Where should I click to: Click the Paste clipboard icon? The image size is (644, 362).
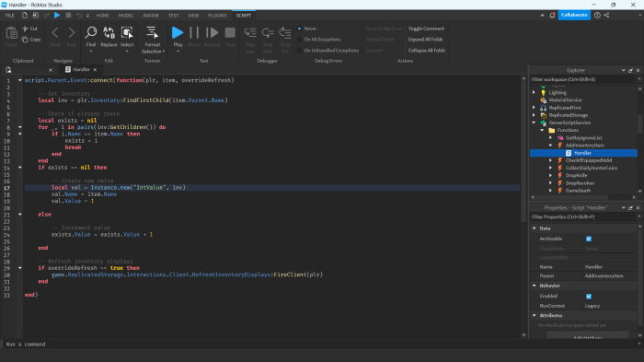11,33
